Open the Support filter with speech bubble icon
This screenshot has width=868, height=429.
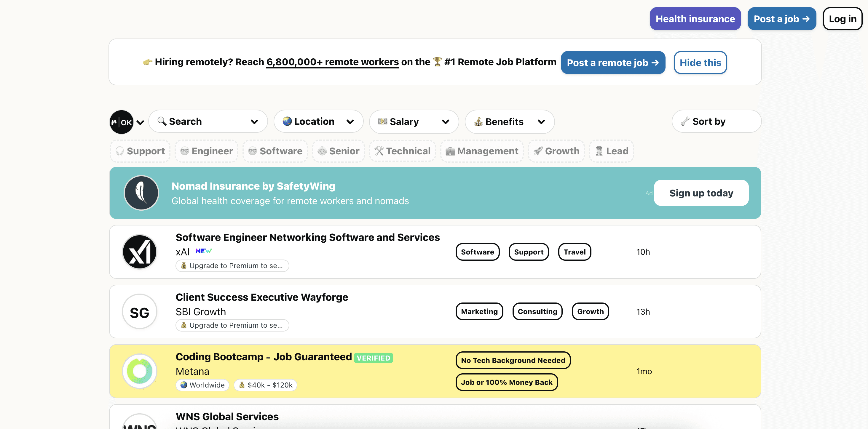(x=140, y=151)
